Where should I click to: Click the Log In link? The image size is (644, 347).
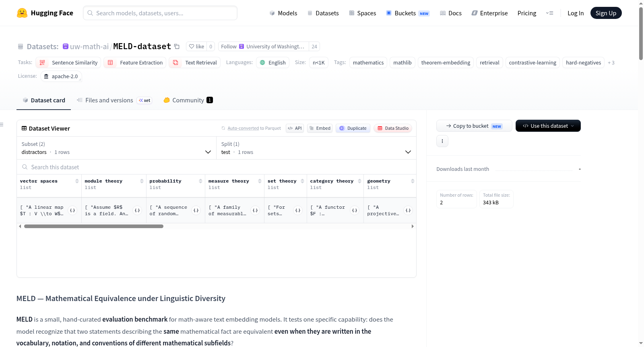point(576,13)
